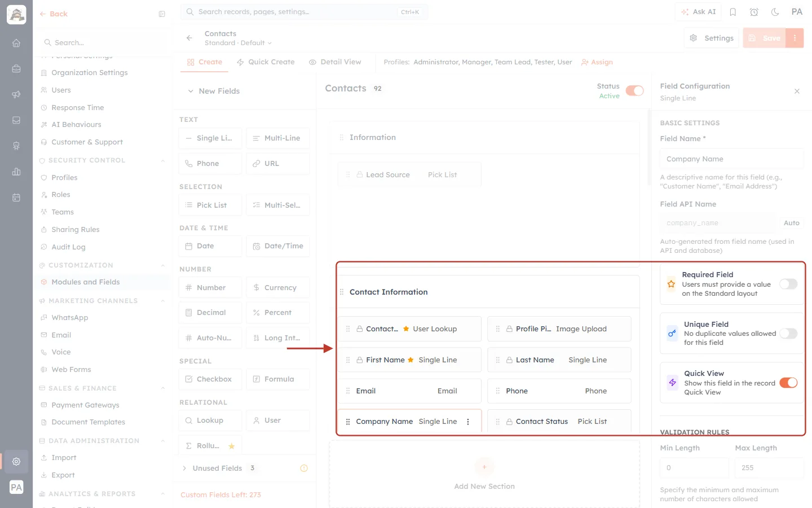
Task: Expand the Unused Fields section
Action: point(184,468)
